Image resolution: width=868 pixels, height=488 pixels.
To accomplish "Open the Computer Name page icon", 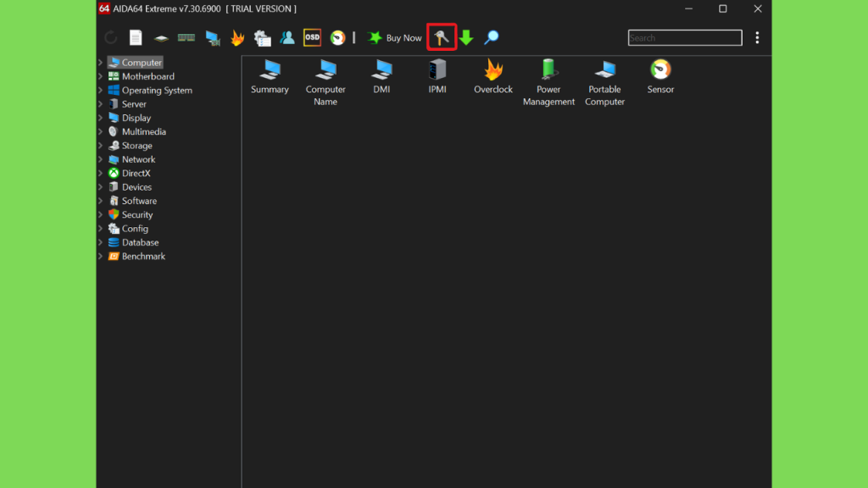I will click(325, 82).
